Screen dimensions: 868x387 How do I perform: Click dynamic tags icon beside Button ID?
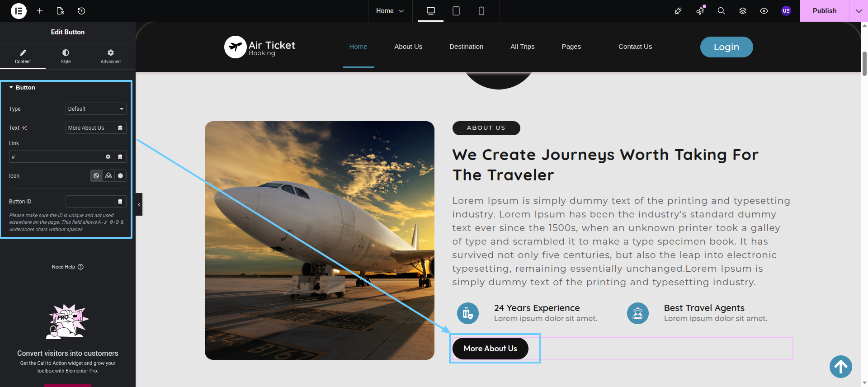(120, 202)
